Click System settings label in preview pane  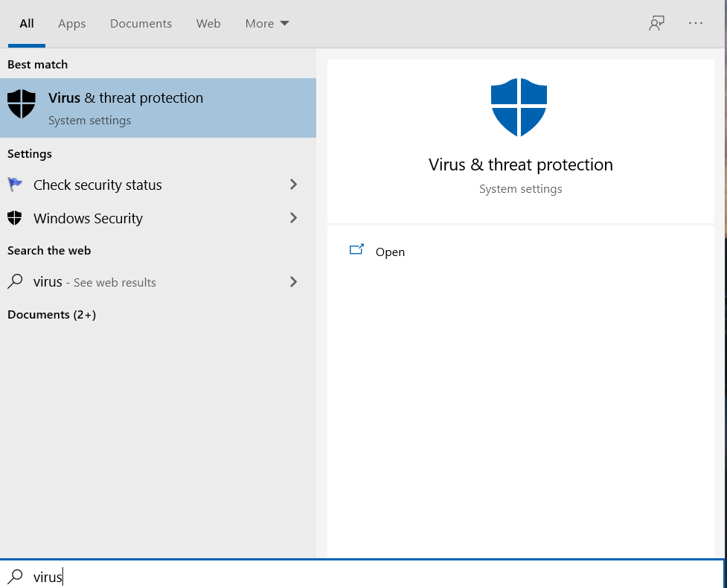[521, 189]
